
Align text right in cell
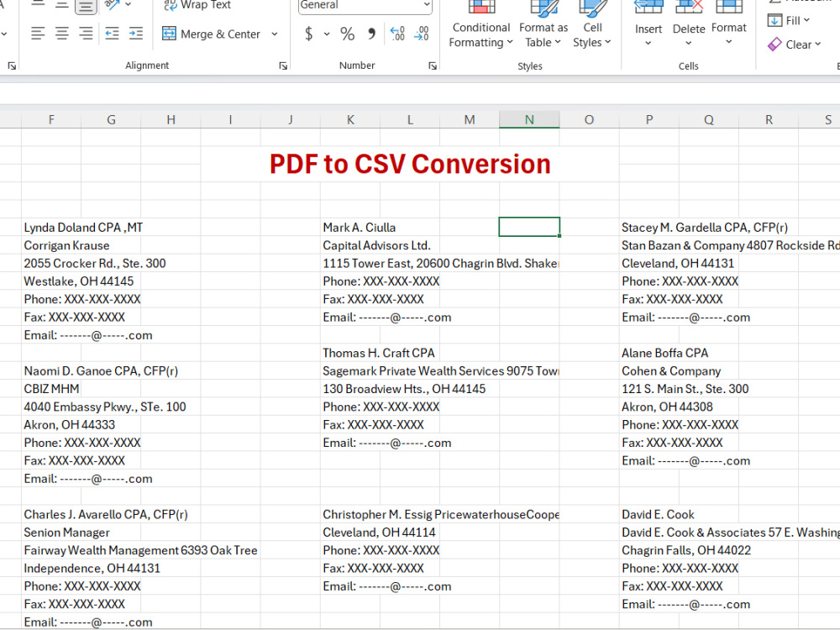[86, 34]
